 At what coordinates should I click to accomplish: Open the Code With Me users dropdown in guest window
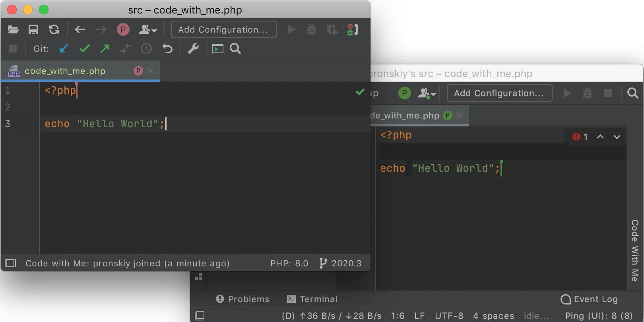(427, 93)
